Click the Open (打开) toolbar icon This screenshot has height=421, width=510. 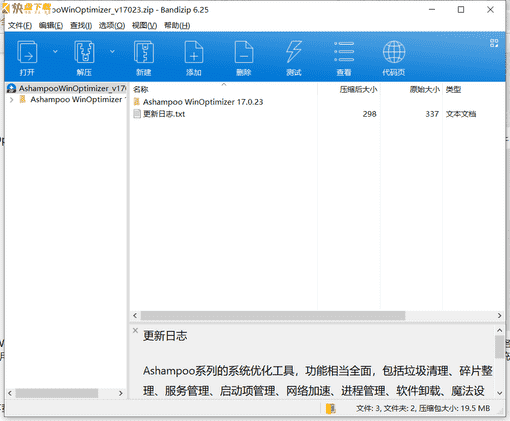coord(27,52)
